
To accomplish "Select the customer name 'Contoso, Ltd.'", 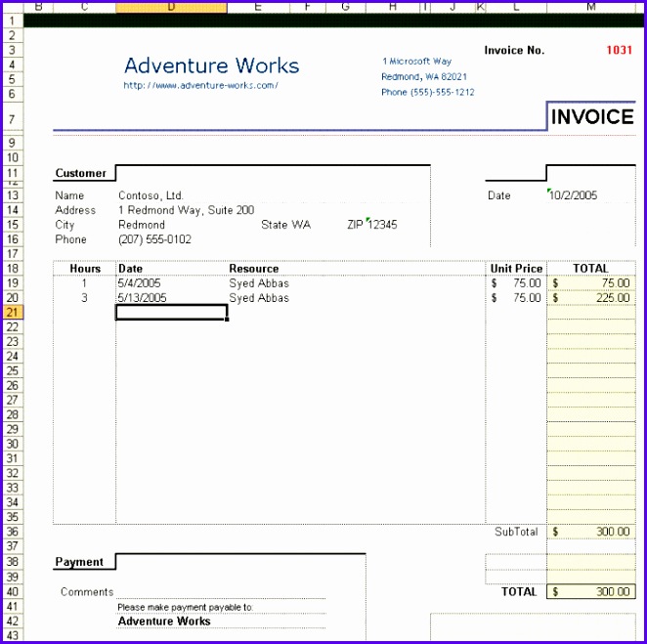I will pos(151,195).
